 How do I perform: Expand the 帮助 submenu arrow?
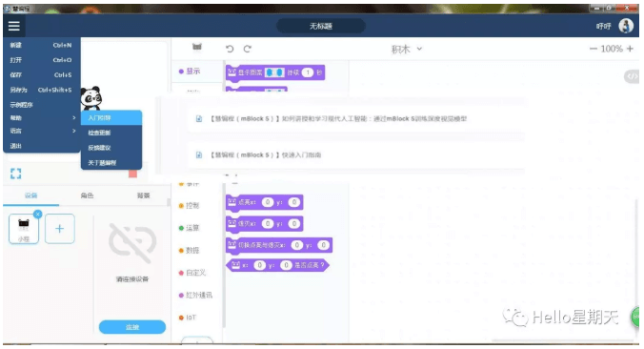[x=74, y=117]
